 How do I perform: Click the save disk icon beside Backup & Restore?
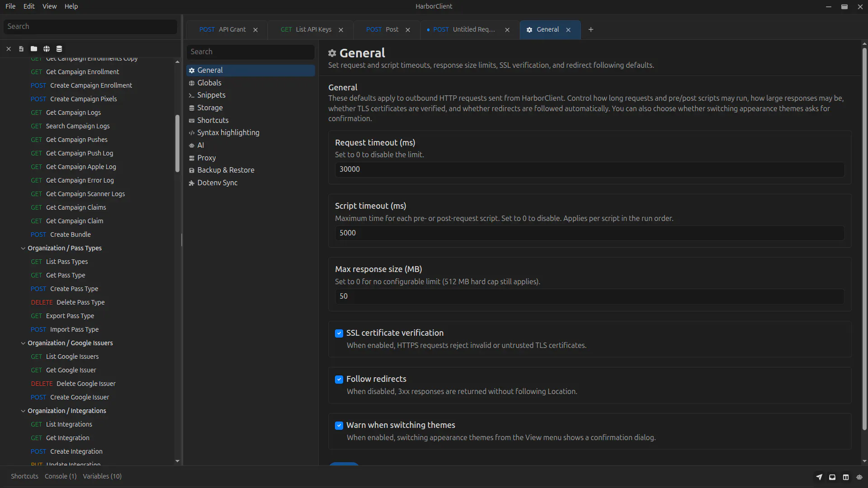tap(192, 170)
